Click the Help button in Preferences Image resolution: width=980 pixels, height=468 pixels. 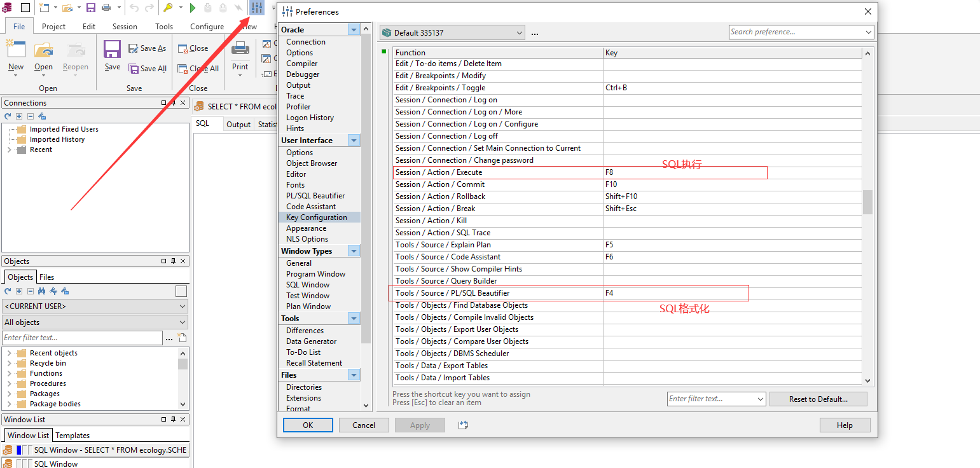click(x=845, y=425)
